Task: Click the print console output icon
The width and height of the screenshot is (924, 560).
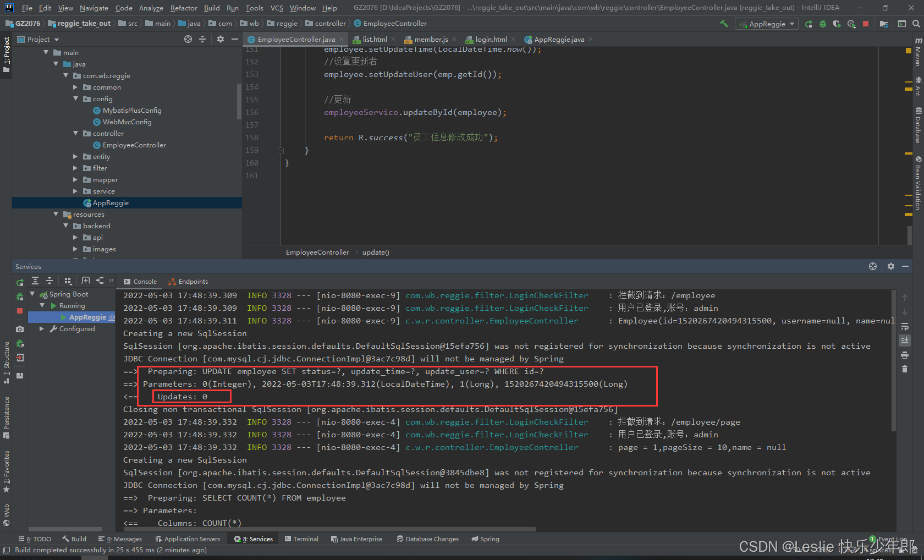Action: pos(905,355)
